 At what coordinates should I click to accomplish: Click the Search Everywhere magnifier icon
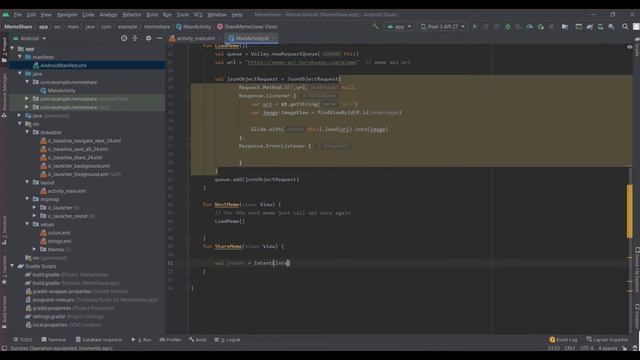coord(625,27)
